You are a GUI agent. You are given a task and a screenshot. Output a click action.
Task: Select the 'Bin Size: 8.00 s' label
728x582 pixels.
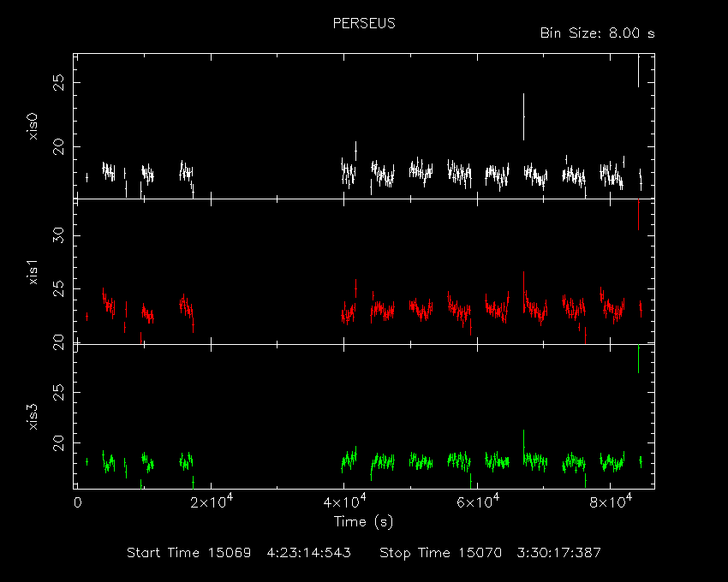tap(597, 33)
